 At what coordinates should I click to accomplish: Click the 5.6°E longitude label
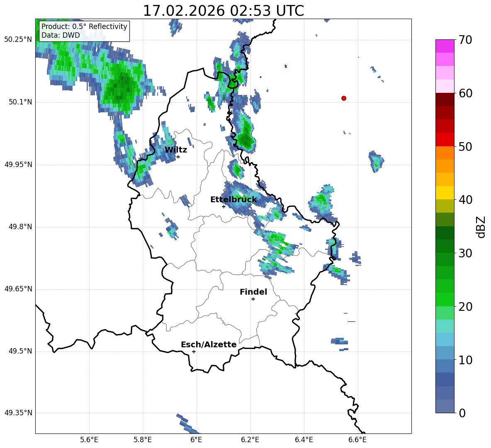(89, 440)
